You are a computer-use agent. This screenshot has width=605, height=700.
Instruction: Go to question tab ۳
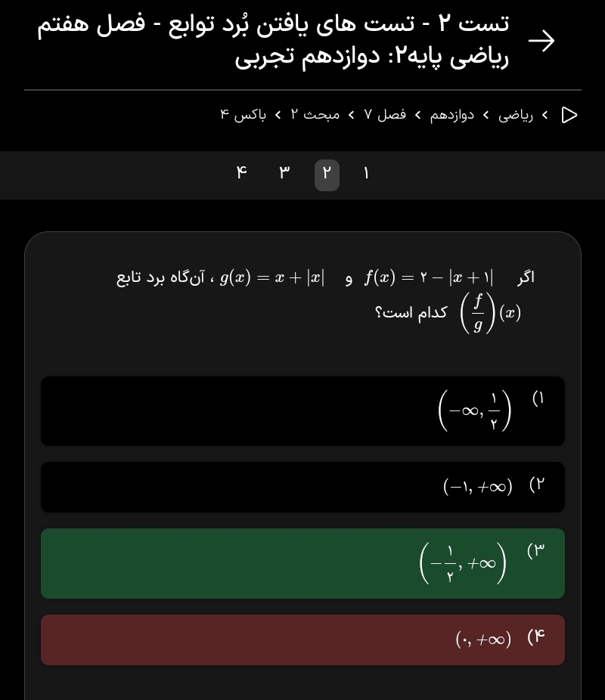click(x=284, y=175)
